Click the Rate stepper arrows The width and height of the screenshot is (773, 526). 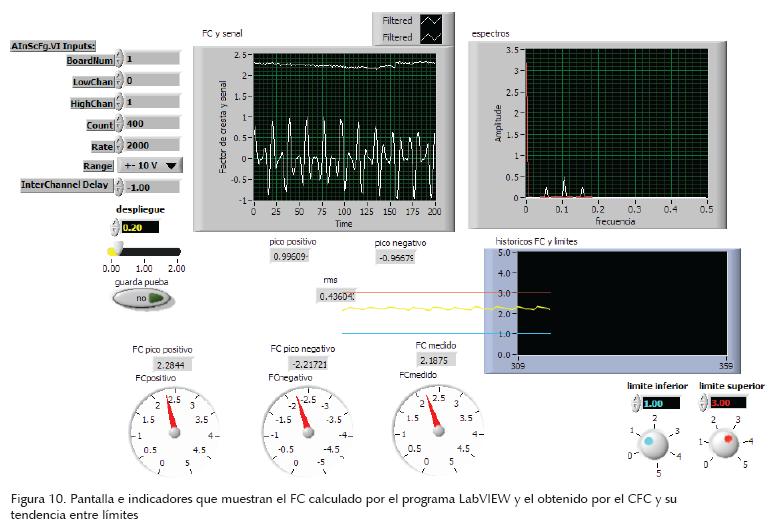(120, 146)
